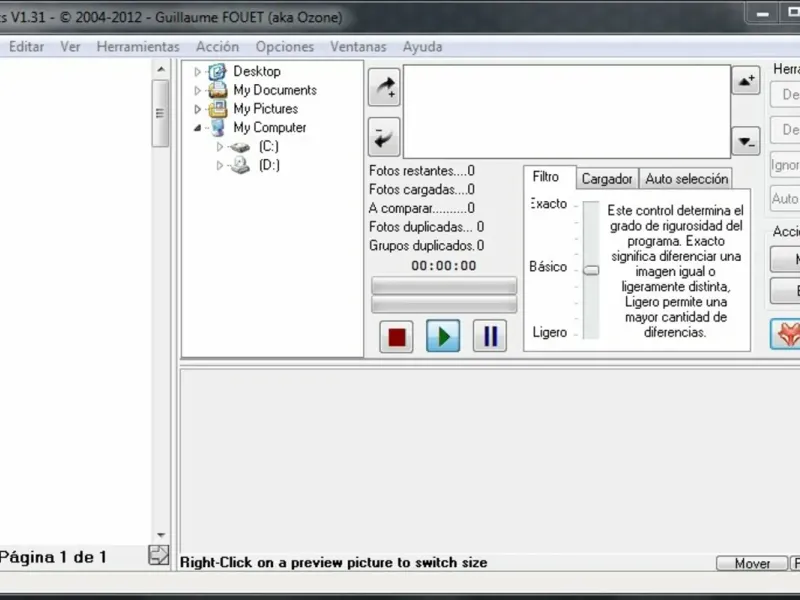Click the move down minus button
Image resolution: width=800 pixels, height=600 pixels.
(746, 141)
